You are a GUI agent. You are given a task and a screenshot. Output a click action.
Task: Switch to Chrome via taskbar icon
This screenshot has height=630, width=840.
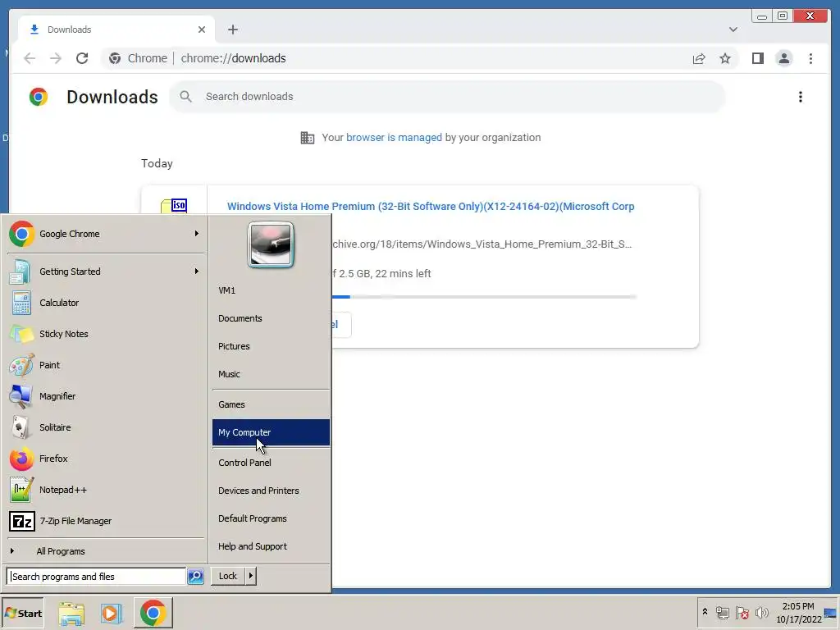tap(153, 613)
